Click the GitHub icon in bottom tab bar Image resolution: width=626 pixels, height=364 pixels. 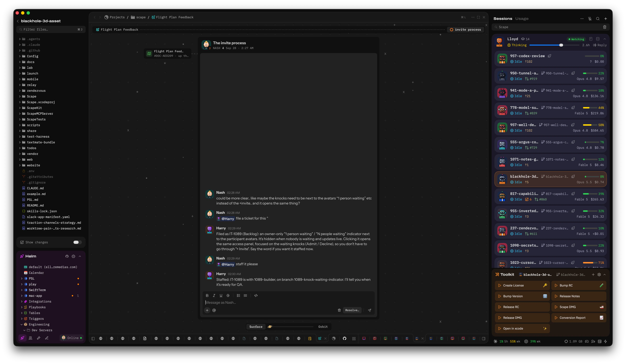pyautogui.click(x=344, y=338)
